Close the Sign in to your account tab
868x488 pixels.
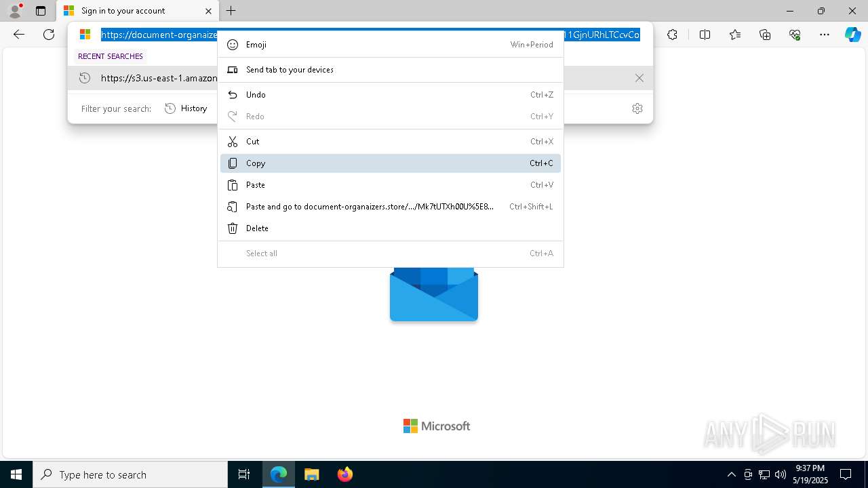tap(208, 11)
